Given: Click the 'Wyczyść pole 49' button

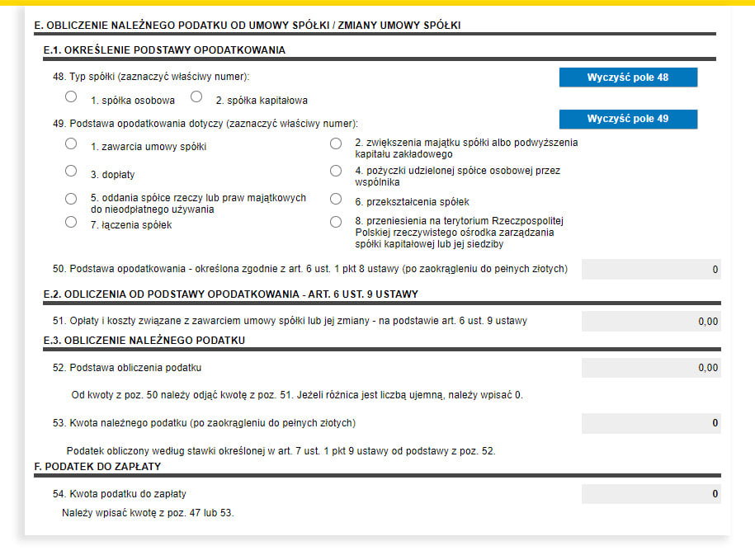Looking at the screenshot, I should point(628,119).
